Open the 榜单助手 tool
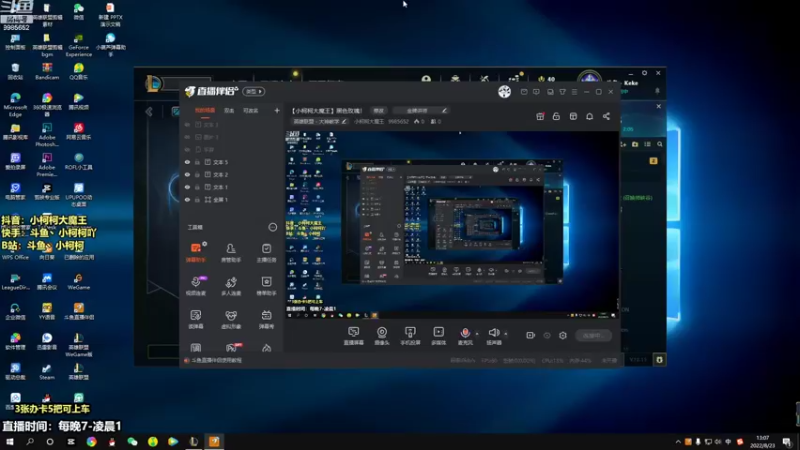Image resolution: width=800 pixels, height=450 pixels. (x=266, y=286)
